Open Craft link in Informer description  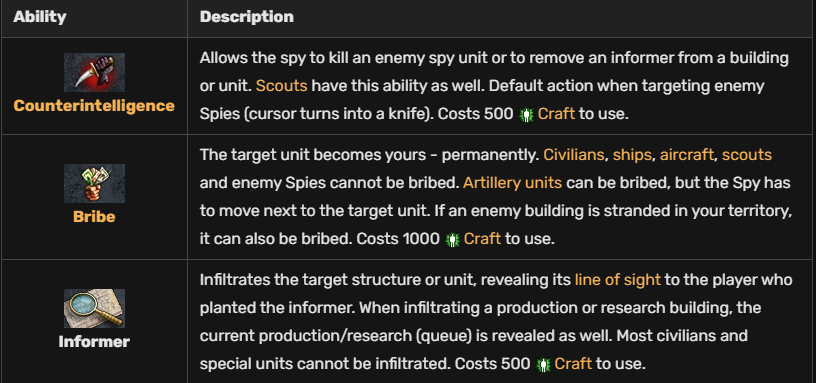(573, 364)
